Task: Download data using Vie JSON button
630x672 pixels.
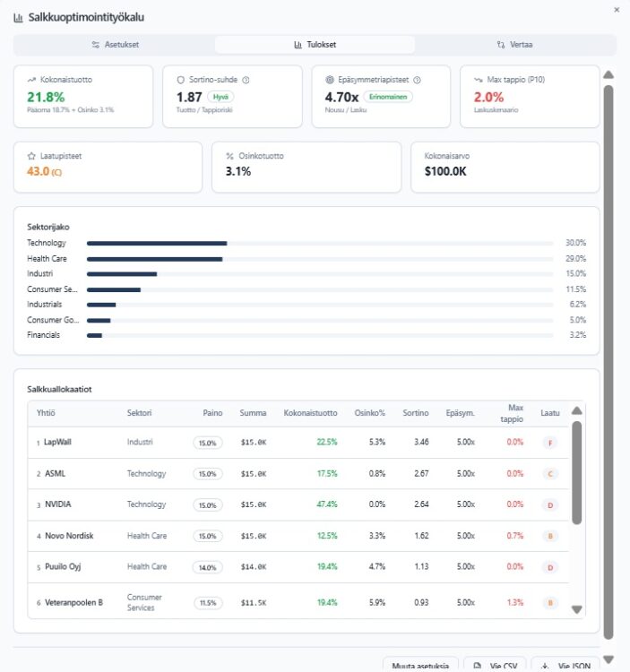Action: point(565,665)
